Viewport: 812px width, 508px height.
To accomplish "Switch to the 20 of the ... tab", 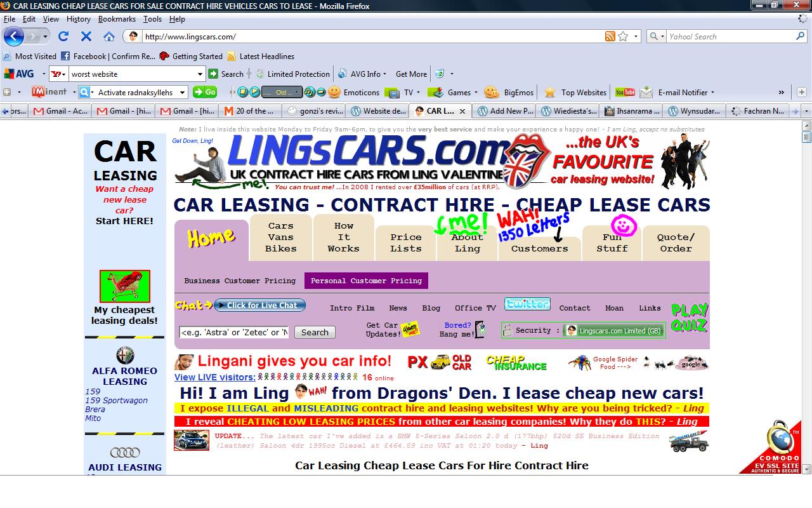I will (250, 111).
